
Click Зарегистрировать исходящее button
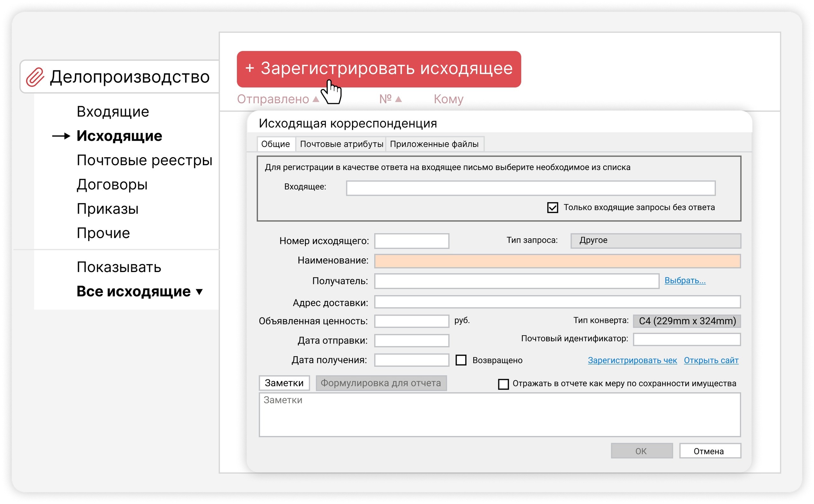click(378, 69)
